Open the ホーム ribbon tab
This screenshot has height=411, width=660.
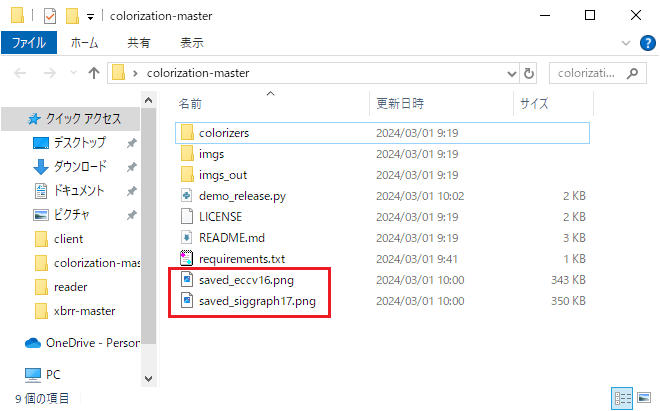pos(84,43)
